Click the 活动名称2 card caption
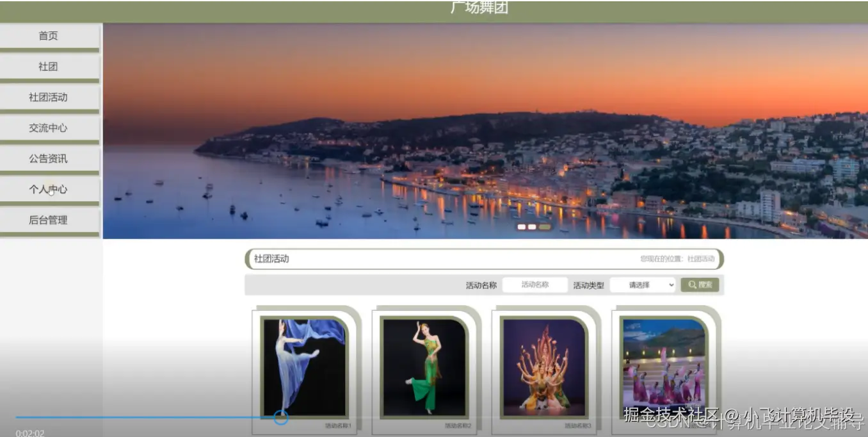The width and height of the screenshot is (868, 437). coord(458,425)
